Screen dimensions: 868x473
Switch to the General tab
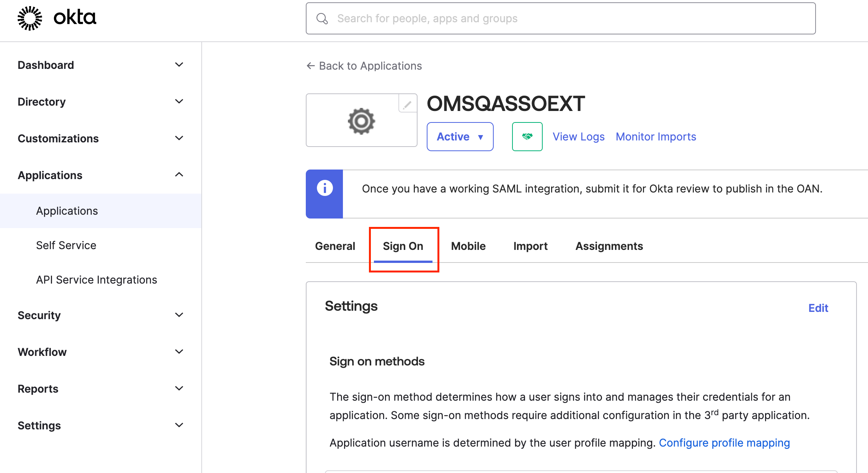coord(335,246)
